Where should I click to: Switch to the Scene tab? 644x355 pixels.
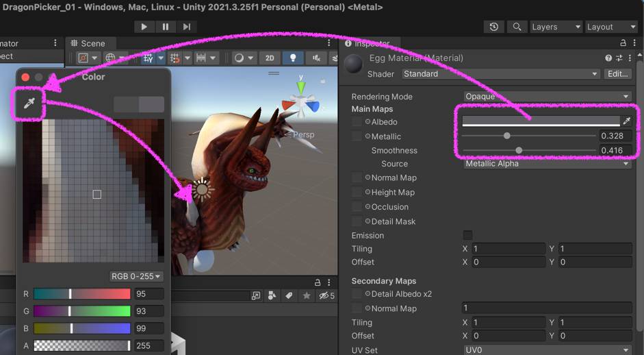pos(88,43)
